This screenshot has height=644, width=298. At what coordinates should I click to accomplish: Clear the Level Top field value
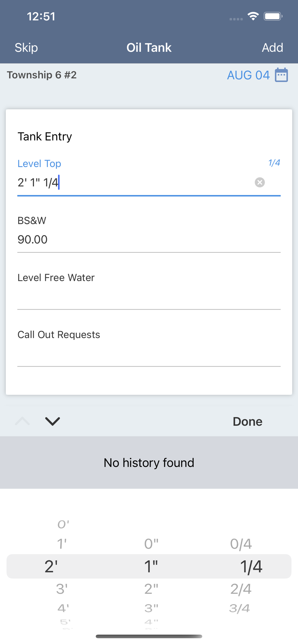(x=260, y=183)
